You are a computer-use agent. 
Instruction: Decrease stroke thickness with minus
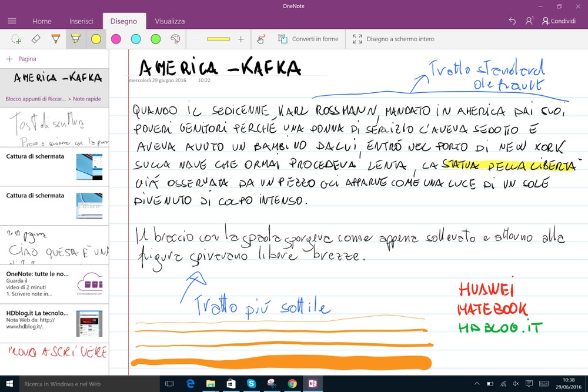pyautogui.click(x=196, y=39)
